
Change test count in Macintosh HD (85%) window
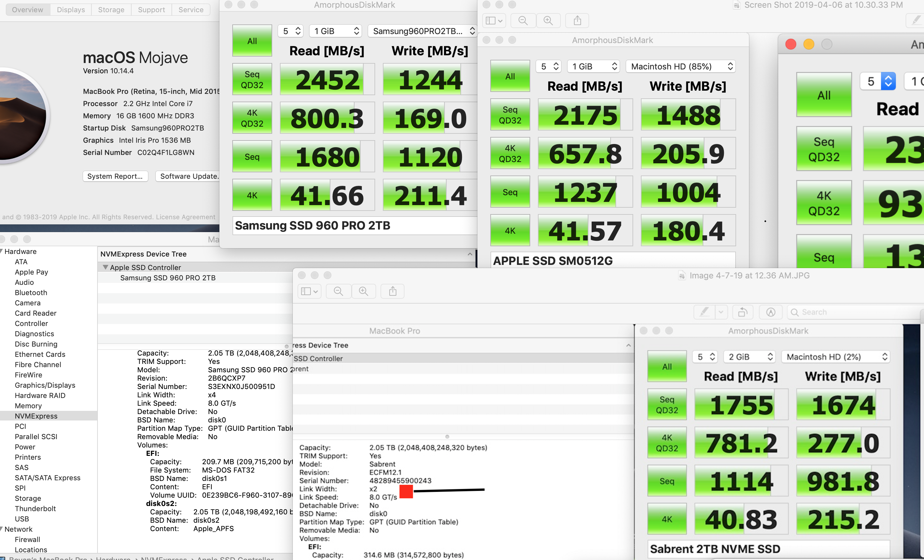click(556, 66)
